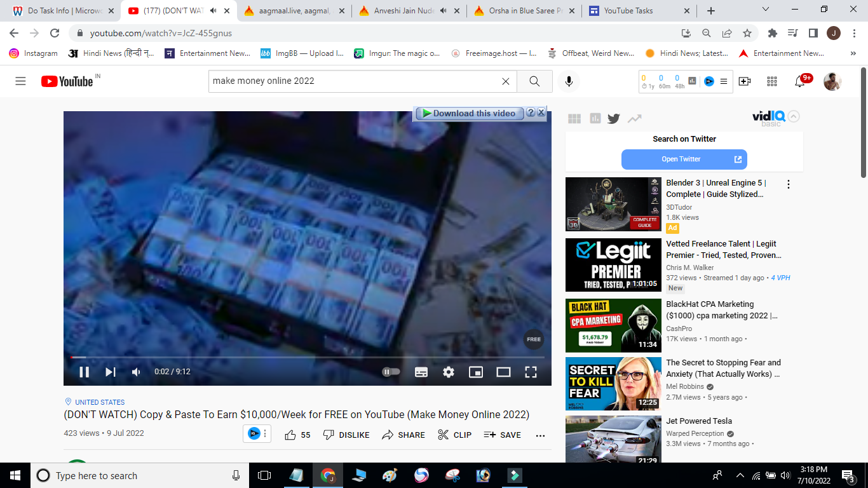Click the page vertical scrollbar
868x488 pixels.
click(864, 123)
